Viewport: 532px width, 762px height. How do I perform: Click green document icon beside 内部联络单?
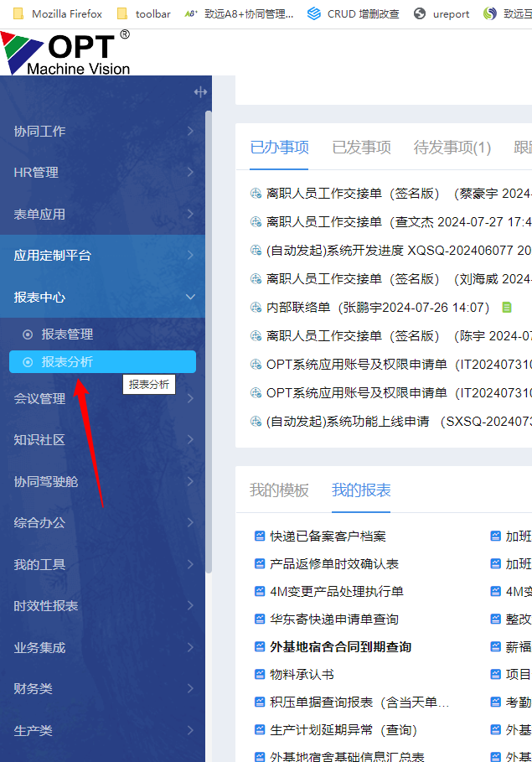[x=506, y=308]
